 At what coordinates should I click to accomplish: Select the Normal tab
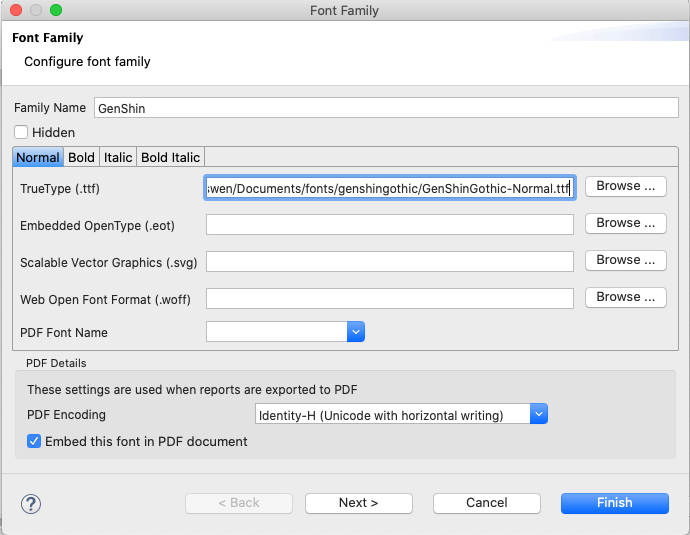point(38,157)
